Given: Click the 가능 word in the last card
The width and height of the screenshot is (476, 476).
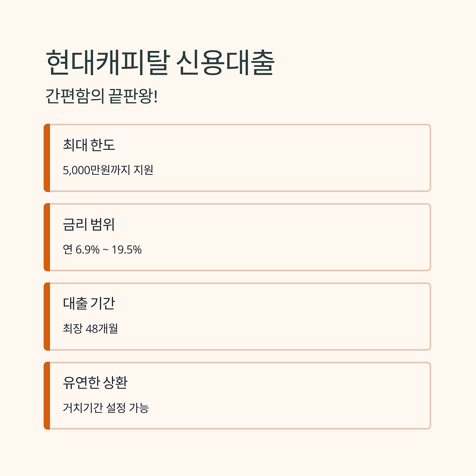Looking at the screenshot, I should point(139,408).
